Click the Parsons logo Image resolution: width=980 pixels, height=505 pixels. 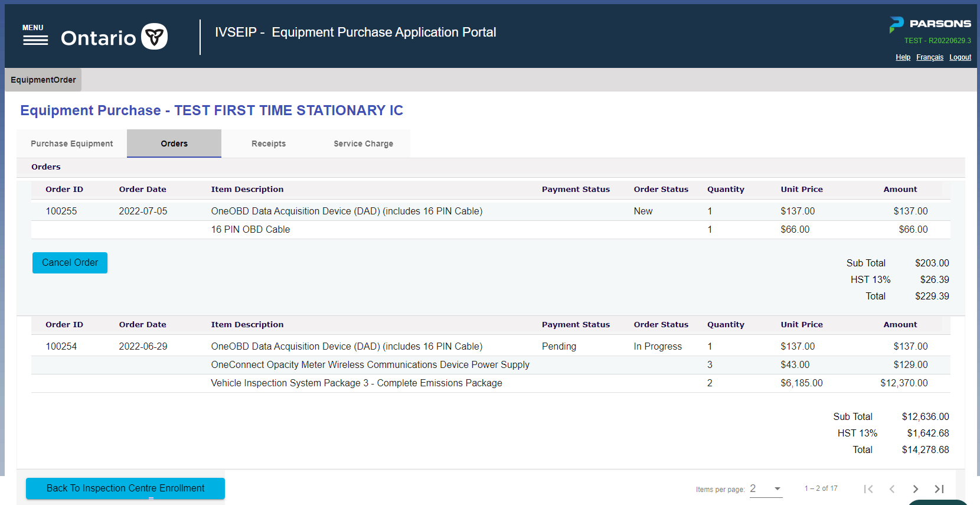click(x=930, y=24)
